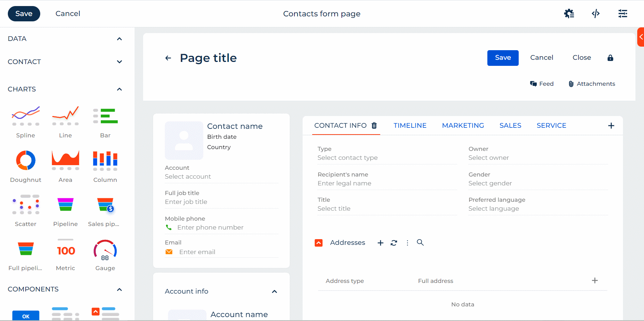Switch to the TIMELINE tab
The image size is (644, 321).
pos(410,126)
